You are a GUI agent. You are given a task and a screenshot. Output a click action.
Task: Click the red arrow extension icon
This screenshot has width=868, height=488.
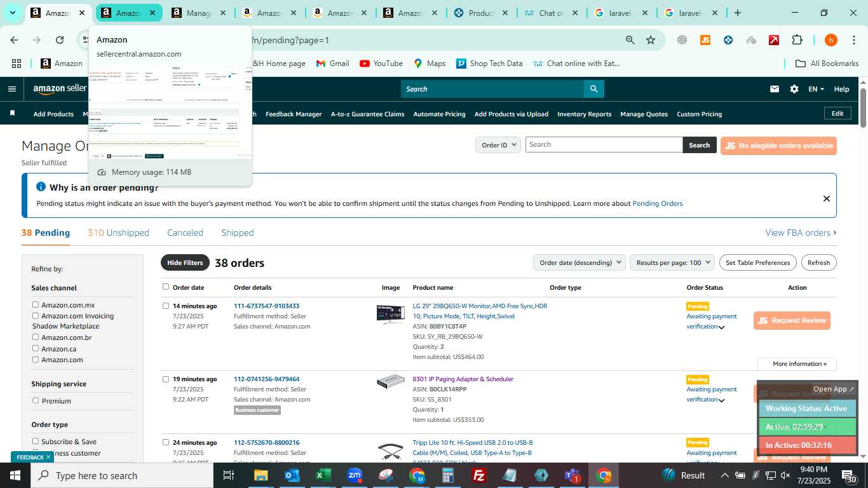click(773, 40)
